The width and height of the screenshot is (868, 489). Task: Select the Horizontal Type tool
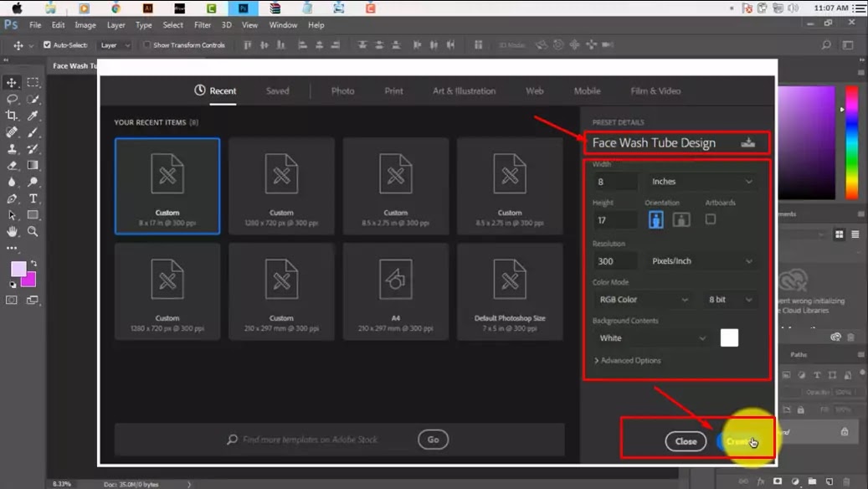coord(33,198)
